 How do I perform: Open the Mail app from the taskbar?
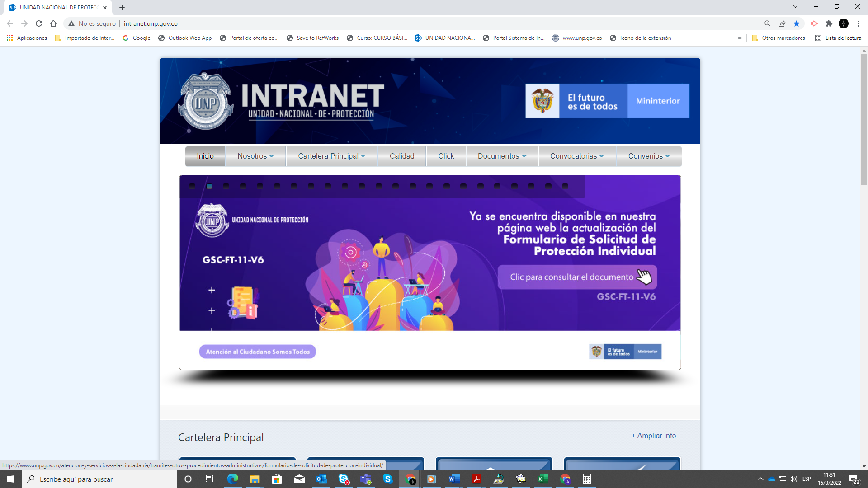tap(299, 479)
